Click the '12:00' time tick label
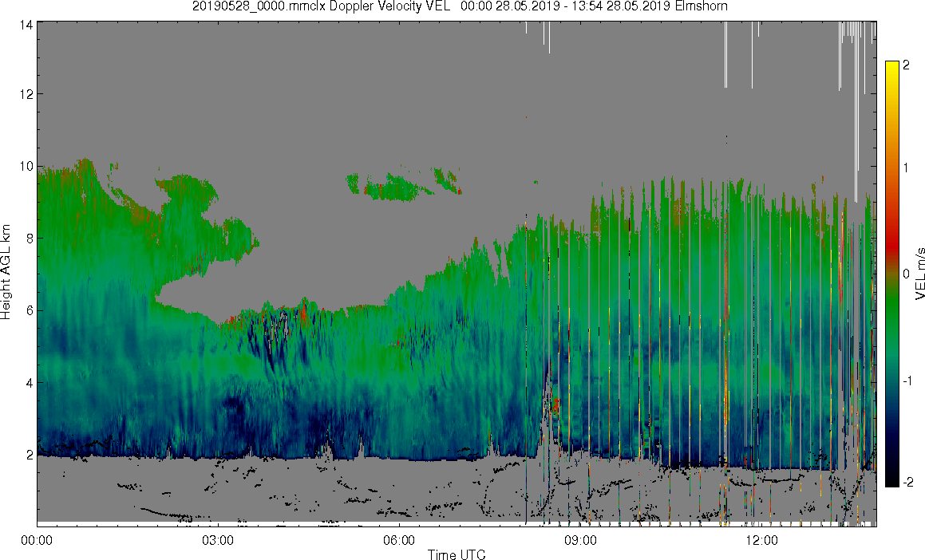The height and width of the screenshot is (560, 925). (x=761, y=540)
